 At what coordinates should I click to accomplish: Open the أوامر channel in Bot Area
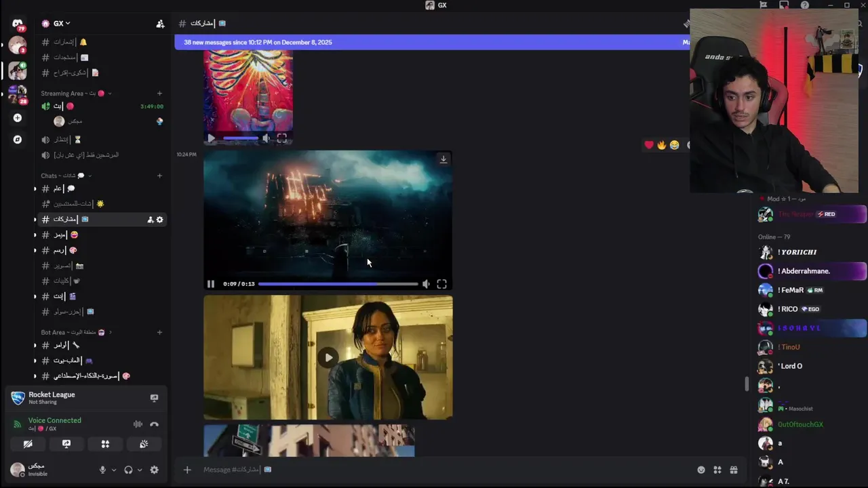coord(101,345)
